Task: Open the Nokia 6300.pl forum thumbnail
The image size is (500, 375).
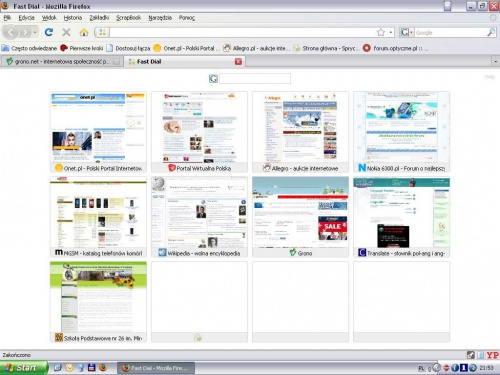Action: tap(401, 132)
